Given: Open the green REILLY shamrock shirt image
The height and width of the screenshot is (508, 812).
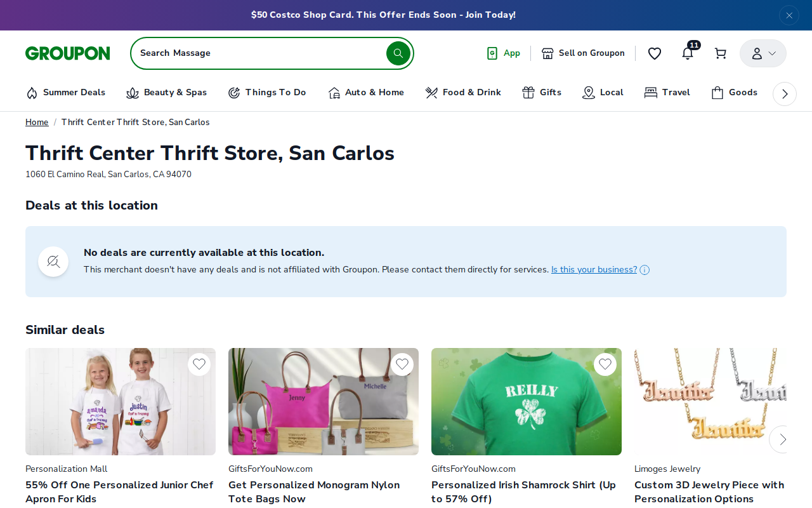Looking at the screenshot, I should click(x=527, y=401).
